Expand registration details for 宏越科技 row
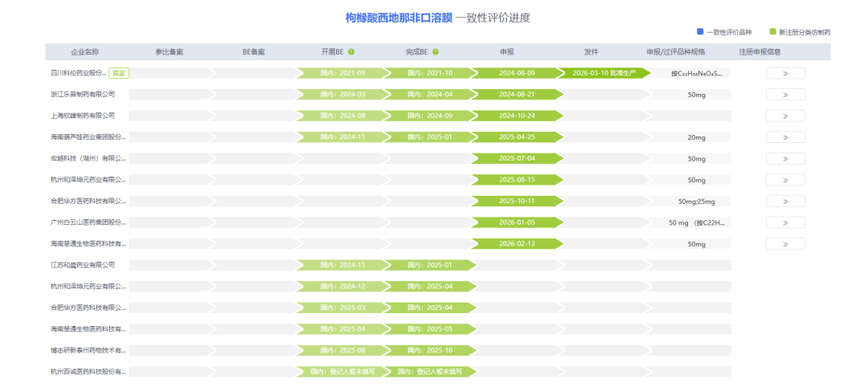This screenshot has width=868, height=391. (x=784, y=158)
